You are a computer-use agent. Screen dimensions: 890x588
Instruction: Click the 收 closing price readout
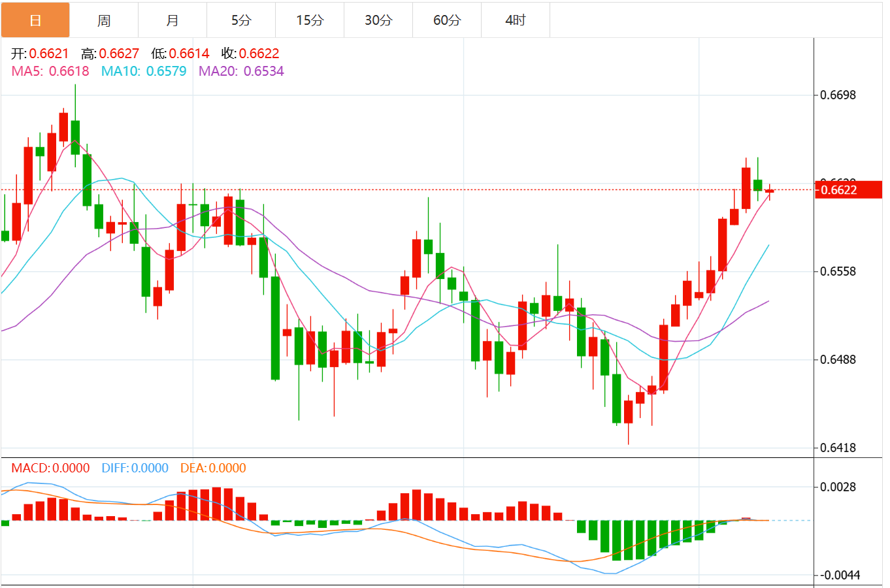click(250, 54)
